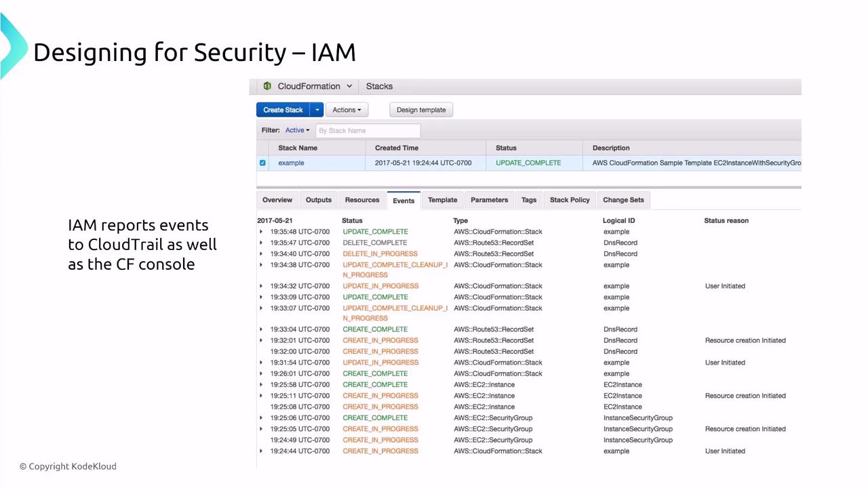Viewport: 868px width, 488px height.
Task: Toggle the checkbox for the example stack
Action: [262, 163]
